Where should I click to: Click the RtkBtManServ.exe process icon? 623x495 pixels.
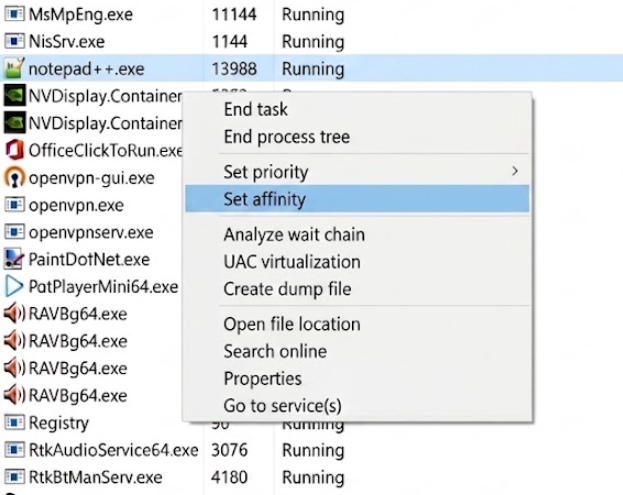14,477
